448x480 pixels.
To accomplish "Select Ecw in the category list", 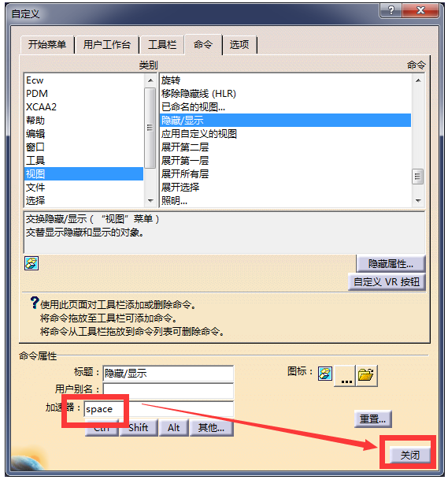I will (83, 80).
